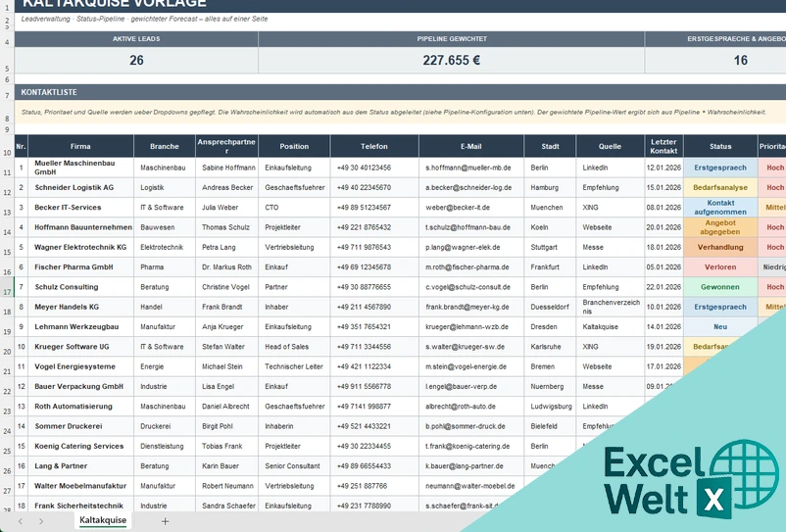Viewport: 786px width, 532px height.
Task: Select the Telefon column header
Action: coord(374,146)
